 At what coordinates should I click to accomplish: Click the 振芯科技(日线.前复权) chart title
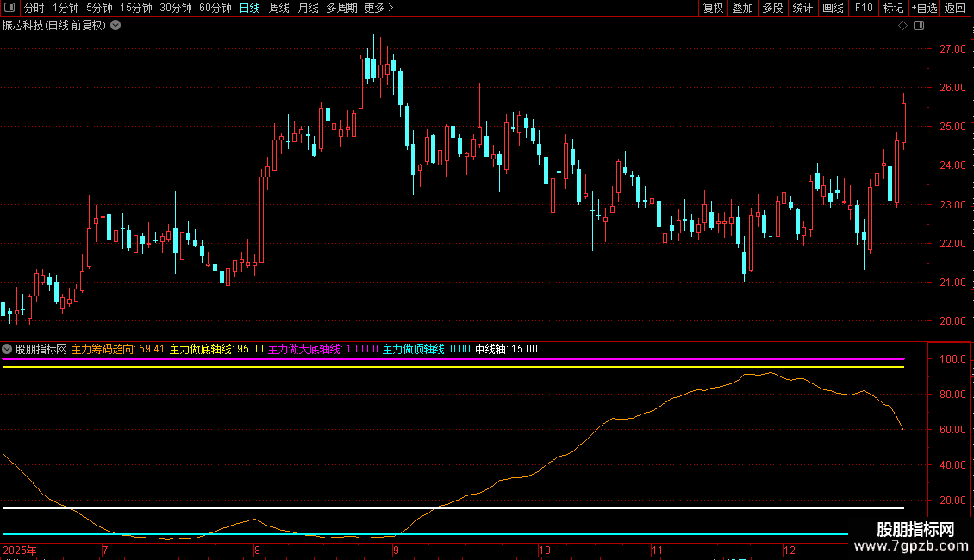pyautogui.click(x=54, y=26)
